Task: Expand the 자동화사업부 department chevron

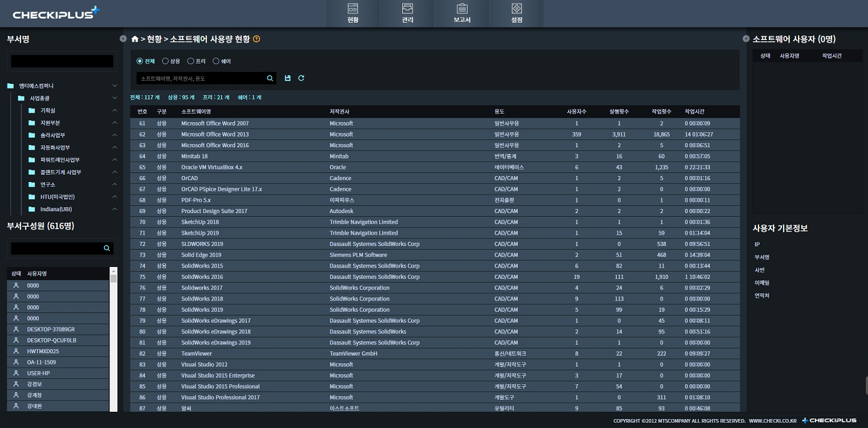Action: coord(114,148)
